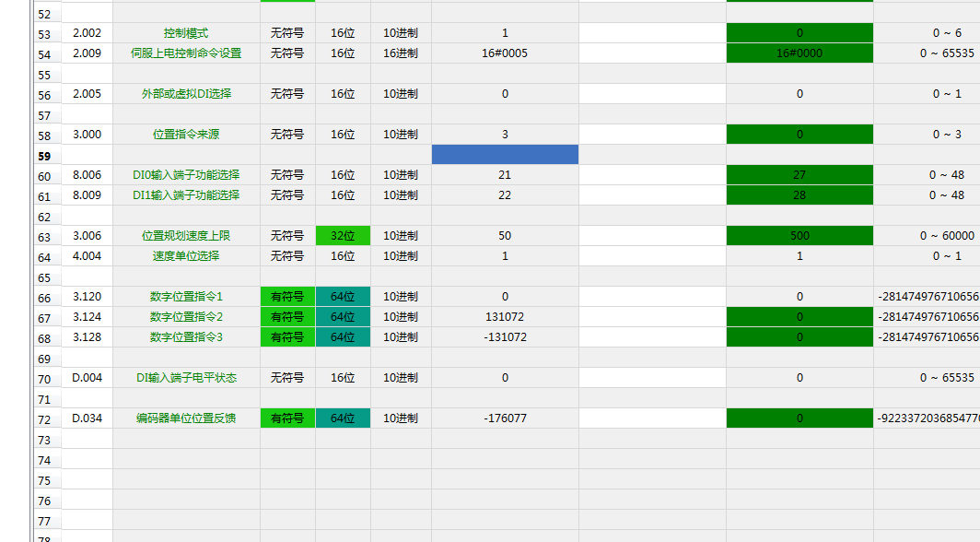Viewport: 980px width, 542px height.
Task: Click parameter number 3.128
Action: point(87,337)
